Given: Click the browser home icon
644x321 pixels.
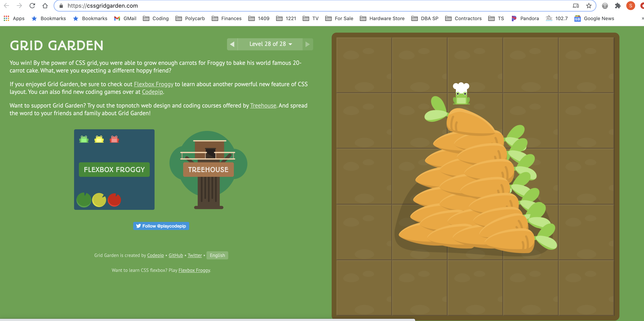Looking at the screenshot, I should pos(45,5).
